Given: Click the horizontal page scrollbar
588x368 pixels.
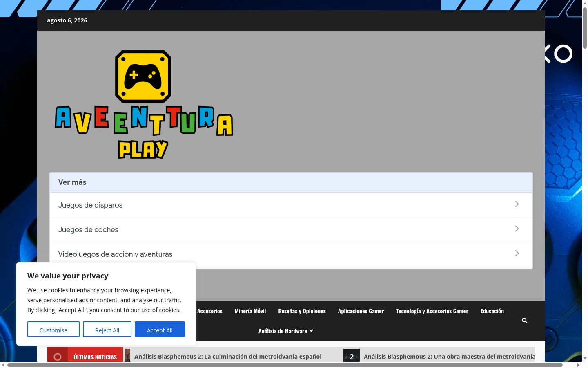Looking at the screenshot, I should coord(285,365).
